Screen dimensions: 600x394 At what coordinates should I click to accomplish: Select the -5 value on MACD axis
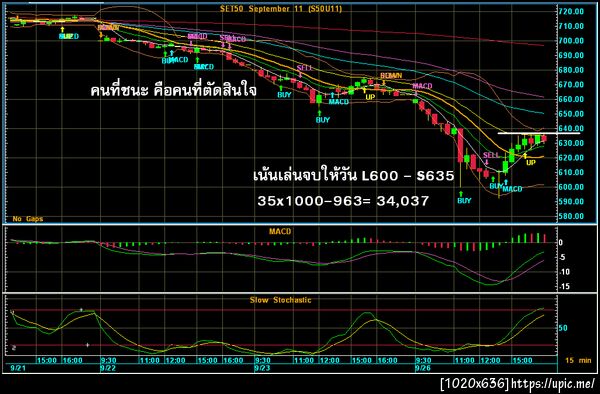tap(562, 257)
